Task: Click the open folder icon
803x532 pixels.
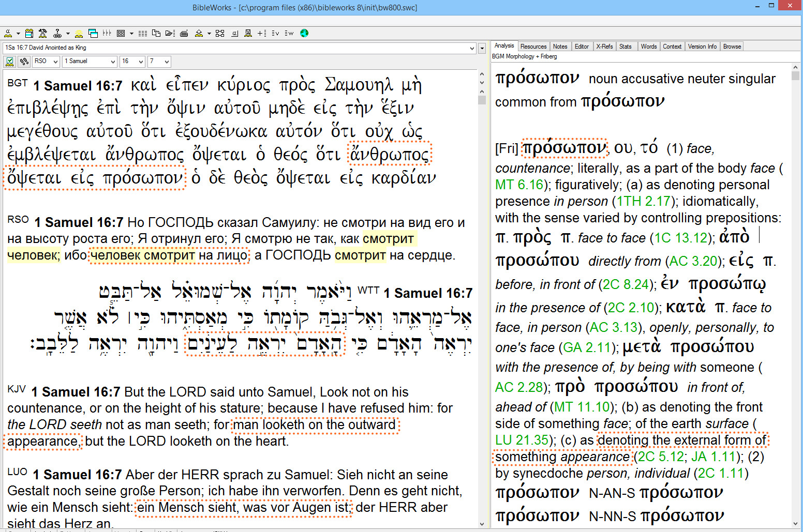Action: (170, 33)
